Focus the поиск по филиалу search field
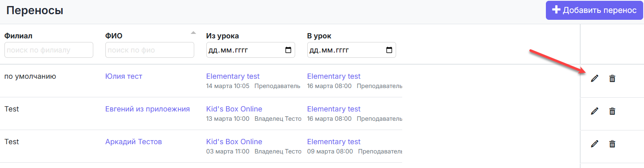The height and width of the screenshot is (168, 644). coord(49,50)
